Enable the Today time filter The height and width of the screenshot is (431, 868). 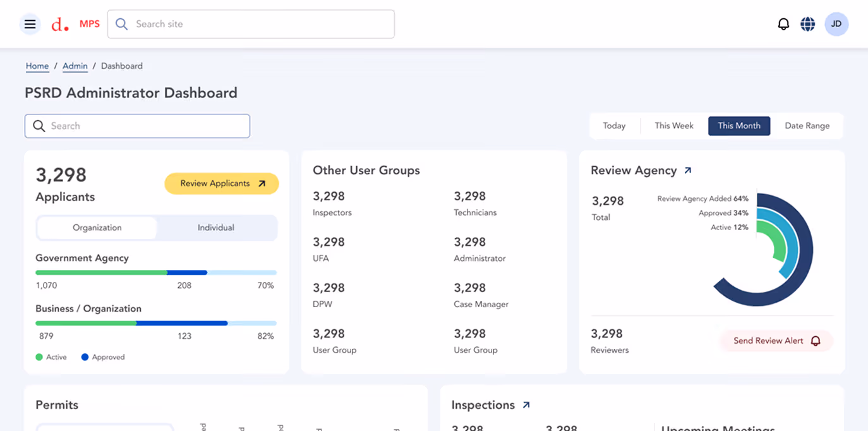(613, 125)
